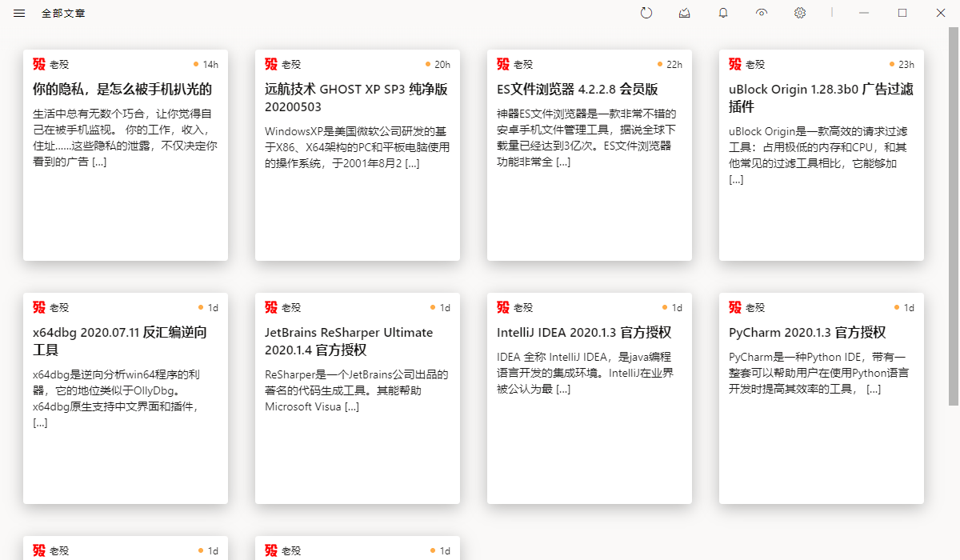Click feed logo on JetBrains ReSharper card
This screenshot has width=960, height=560.
(x=271, y=307)
